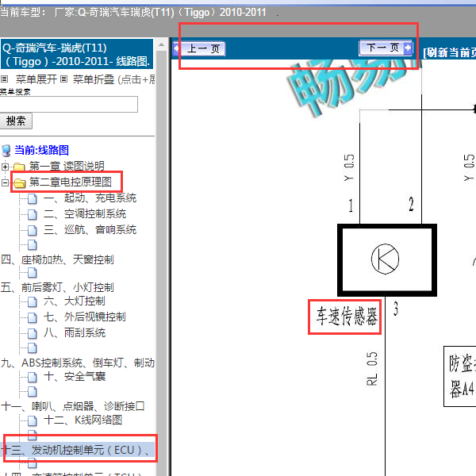Open 七、外后视镜控制 diagram

(85, 317)
